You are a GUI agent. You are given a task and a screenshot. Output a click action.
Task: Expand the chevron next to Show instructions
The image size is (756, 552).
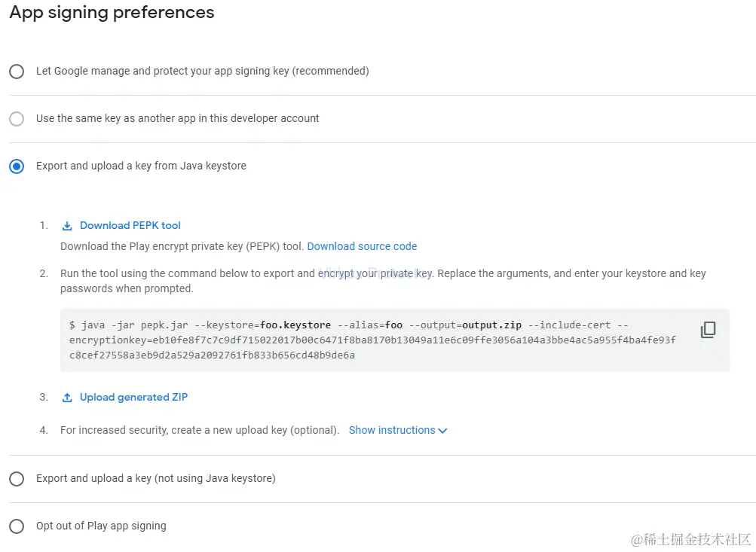click(x=442, y=431)
